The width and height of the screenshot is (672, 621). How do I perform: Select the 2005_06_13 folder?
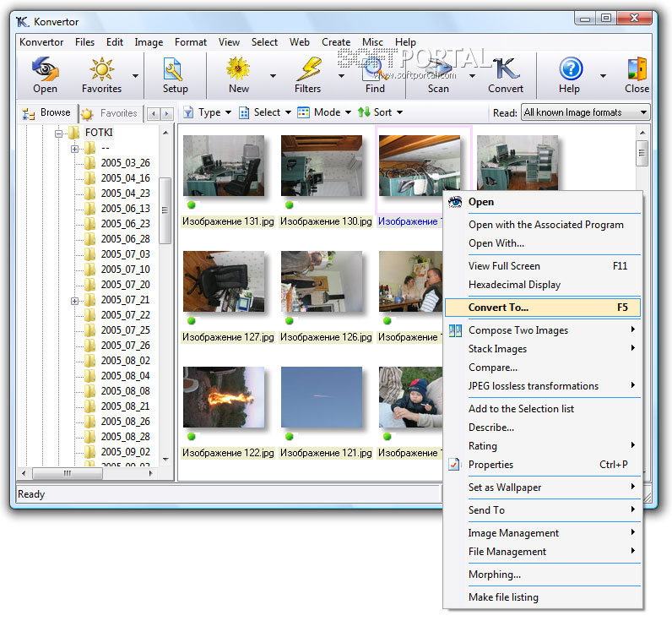[125, 209]
